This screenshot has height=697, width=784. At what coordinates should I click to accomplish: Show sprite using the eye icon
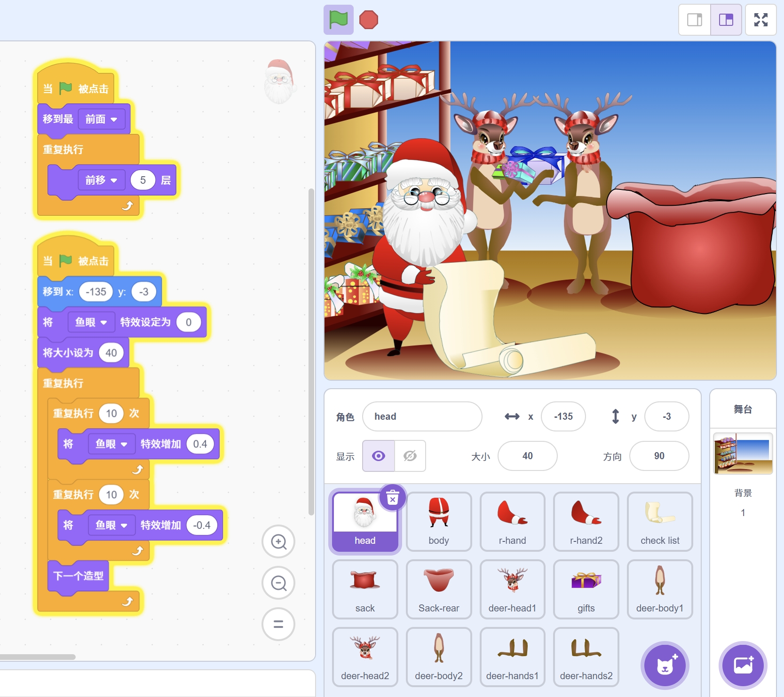[x=378, y=456]
